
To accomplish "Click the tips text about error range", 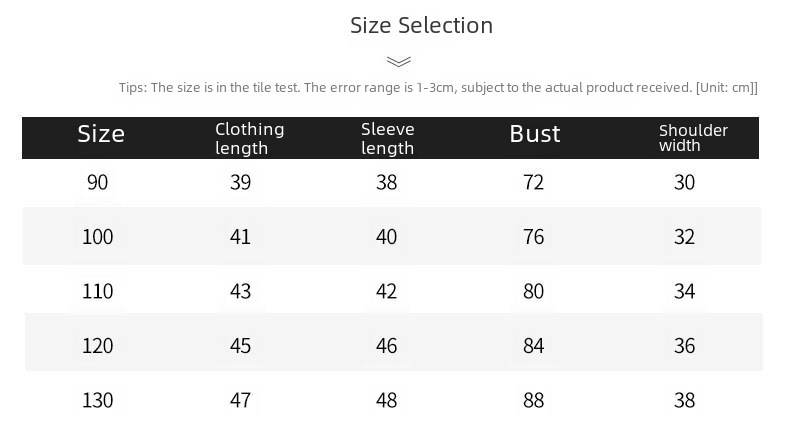I will (x=438, y=88).
